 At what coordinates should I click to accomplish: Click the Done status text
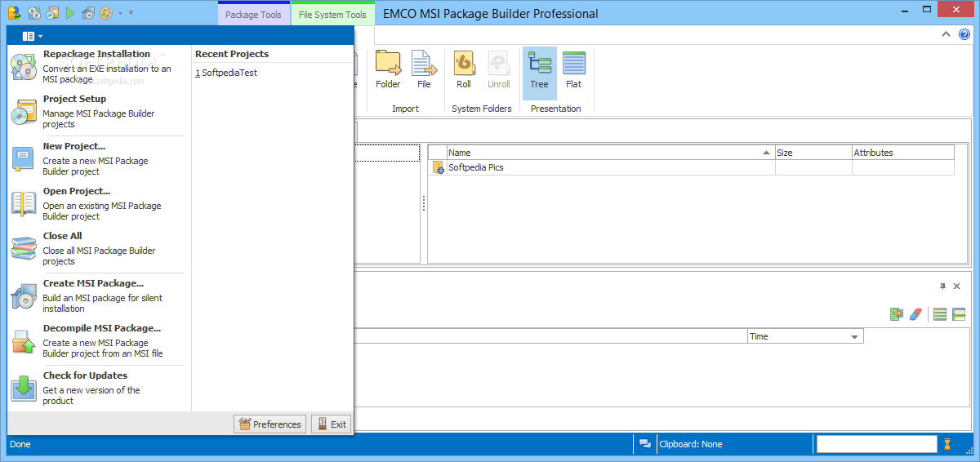(20, 444)
